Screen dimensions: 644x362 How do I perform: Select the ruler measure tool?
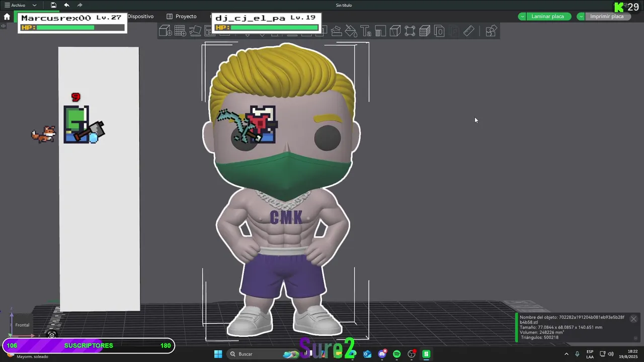[468, 31]
